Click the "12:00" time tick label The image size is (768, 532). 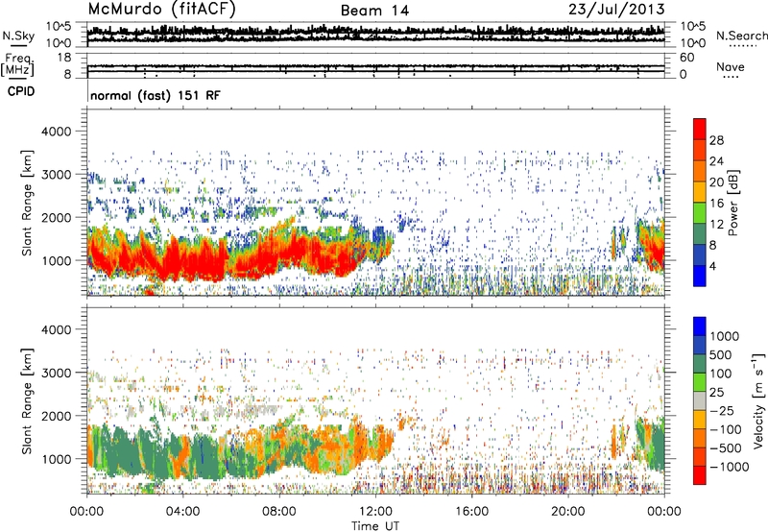tap(375, 512)
